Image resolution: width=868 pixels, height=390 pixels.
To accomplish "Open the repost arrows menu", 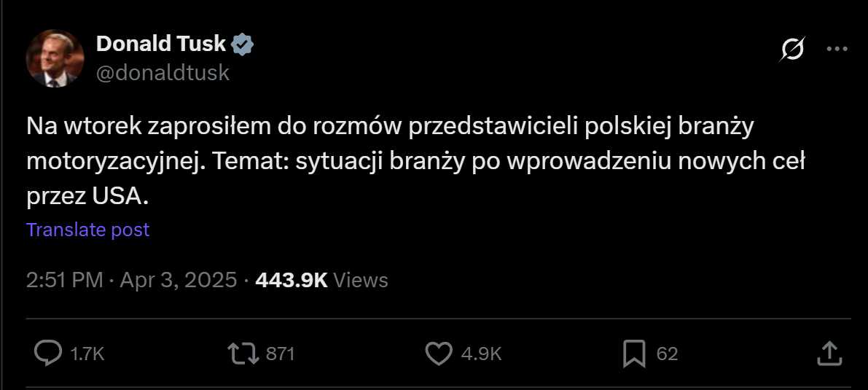I will pos(243,354).
